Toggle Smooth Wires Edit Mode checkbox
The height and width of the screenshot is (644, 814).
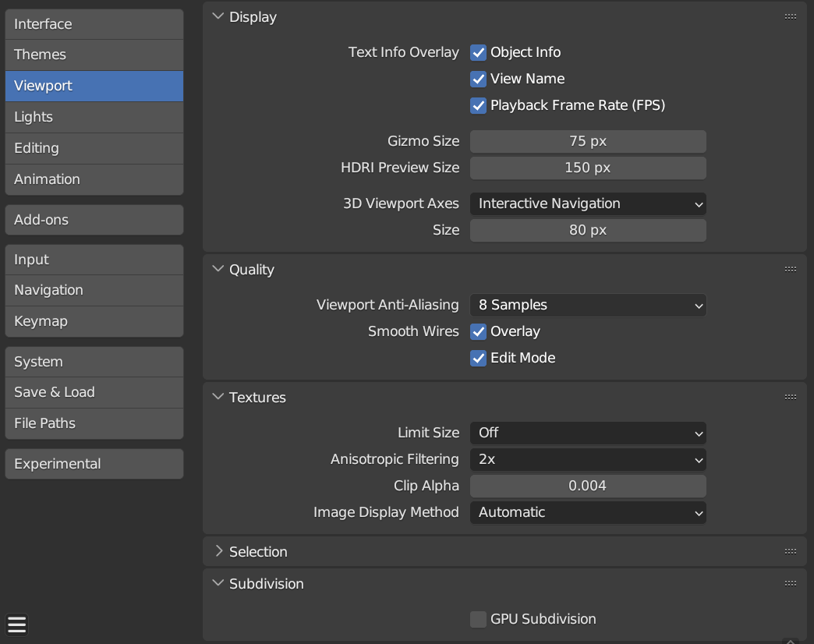(x=478, y=358)
